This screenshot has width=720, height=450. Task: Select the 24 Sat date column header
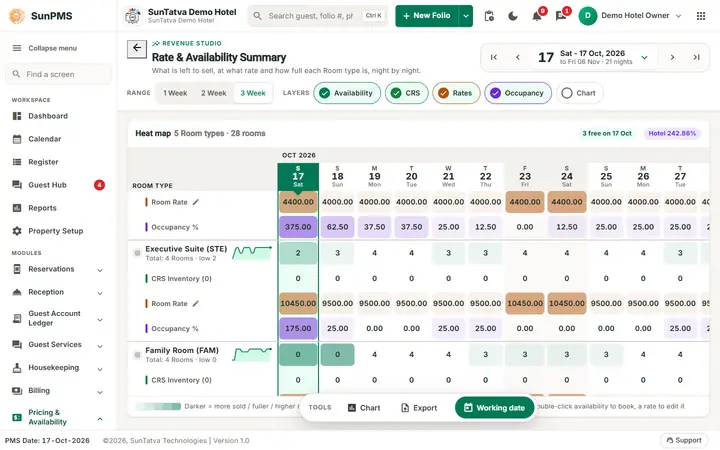tap(567, 177)
